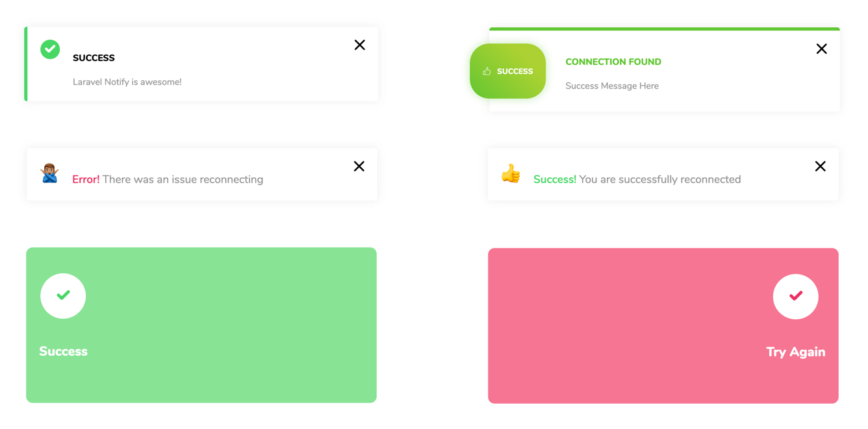This screenshot has width=868, height=429.
Task: Click the green checkmark circle icon in the Laravel Notify toast
Action: [x=50, y=49]
